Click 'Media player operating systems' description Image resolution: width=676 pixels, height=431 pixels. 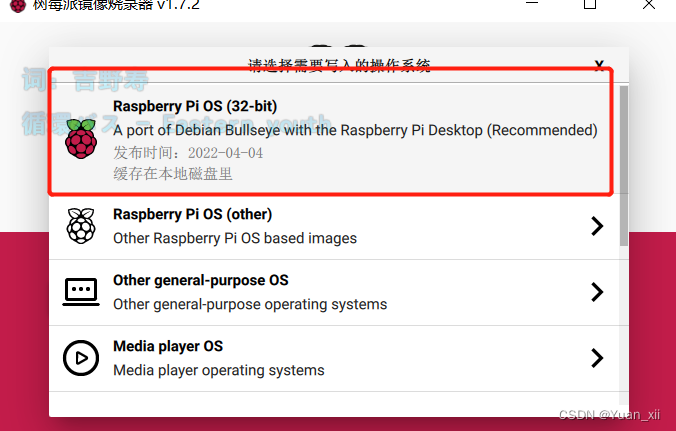tap(219, 370)
